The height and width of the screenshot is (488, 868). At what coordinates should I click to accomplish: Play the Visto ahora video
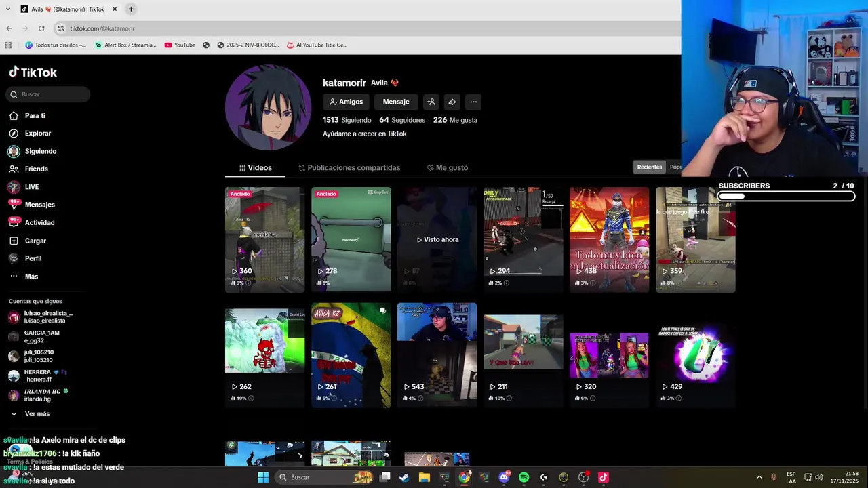pos(437,240)
